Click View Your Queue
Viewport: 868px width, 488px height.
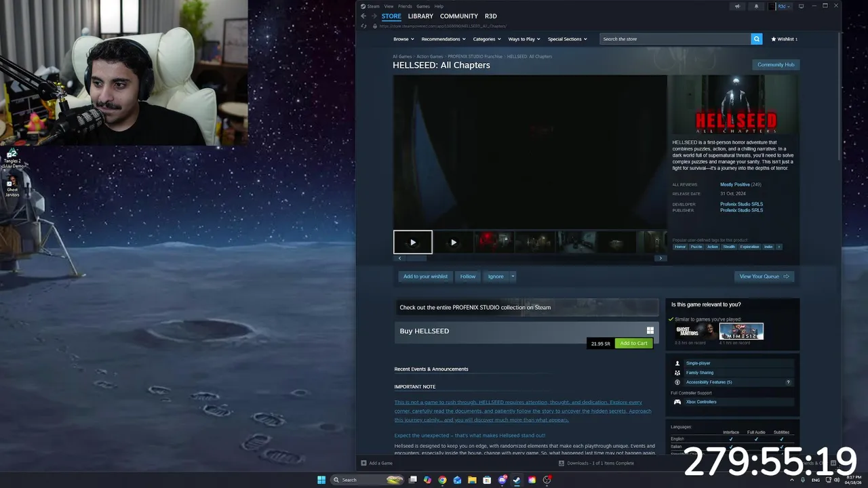[764, 277]
